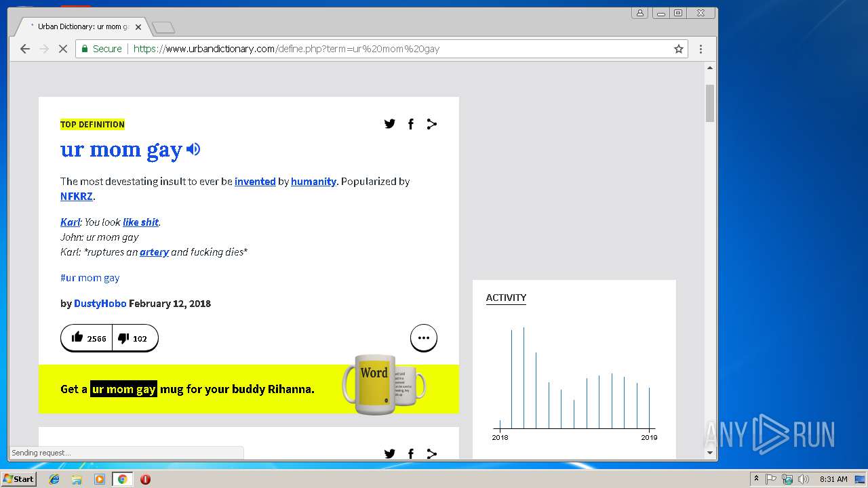The width and height of the screenshot is (868, 488).
Task: Open the more options ellipsis button
Action: click(x=424, y=338)
